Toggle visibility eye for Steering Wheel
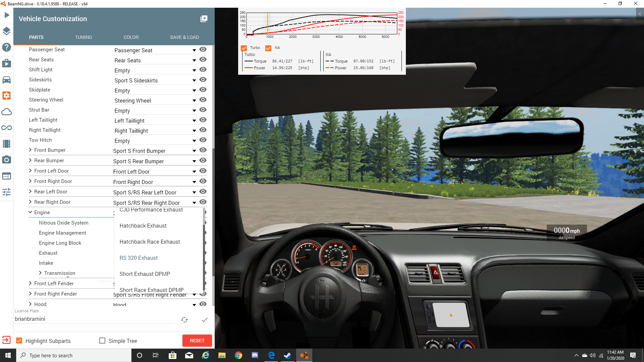This screenshot has width=644, height=362. (203, 100)
